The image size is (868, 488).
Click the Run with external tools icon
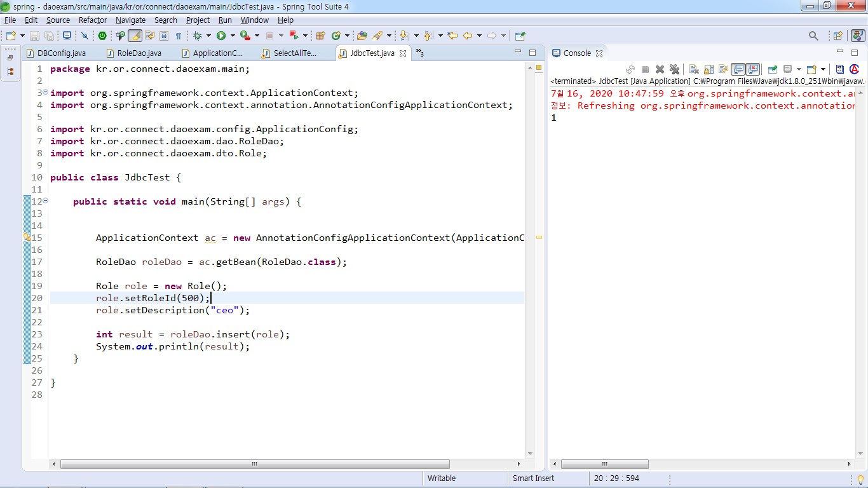click(x=245, y=36)
